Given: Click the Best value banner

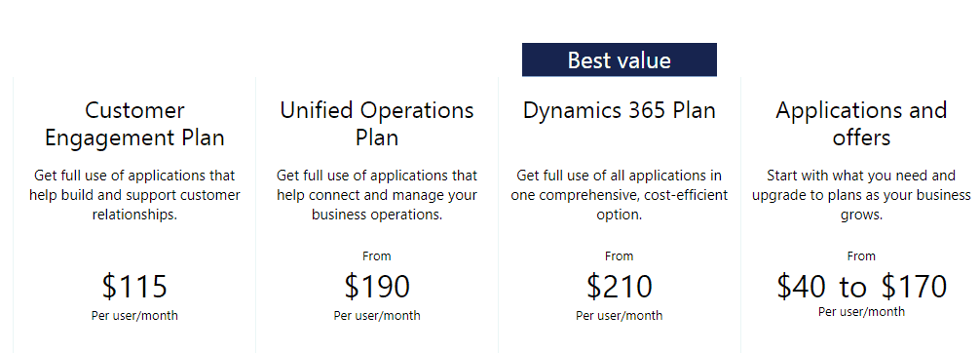Looking at the screenshot, I should point(620,60).
